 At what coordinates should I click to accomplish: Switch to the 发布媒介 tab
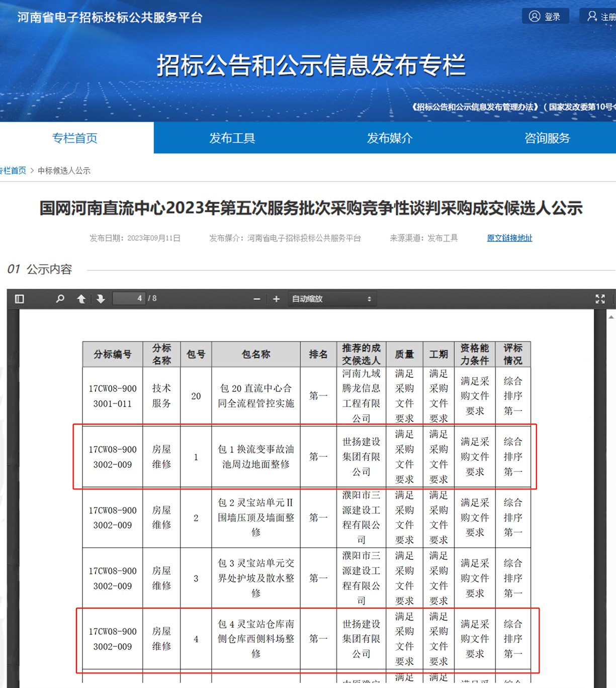pyautogui.click(x=390, y=138)
